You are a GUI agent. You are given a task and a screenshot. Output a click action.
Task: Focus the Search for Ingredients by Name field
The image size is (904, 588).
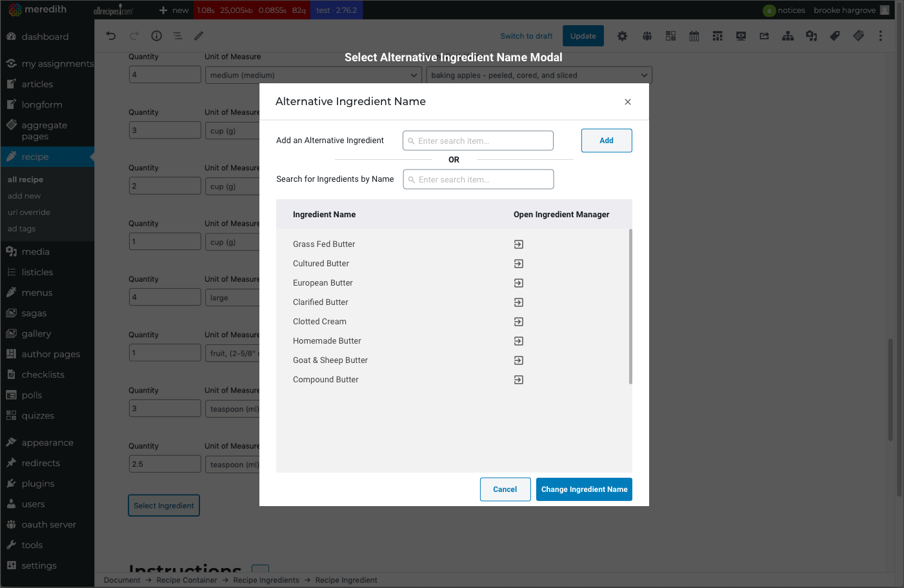click(x=478, y=179)
